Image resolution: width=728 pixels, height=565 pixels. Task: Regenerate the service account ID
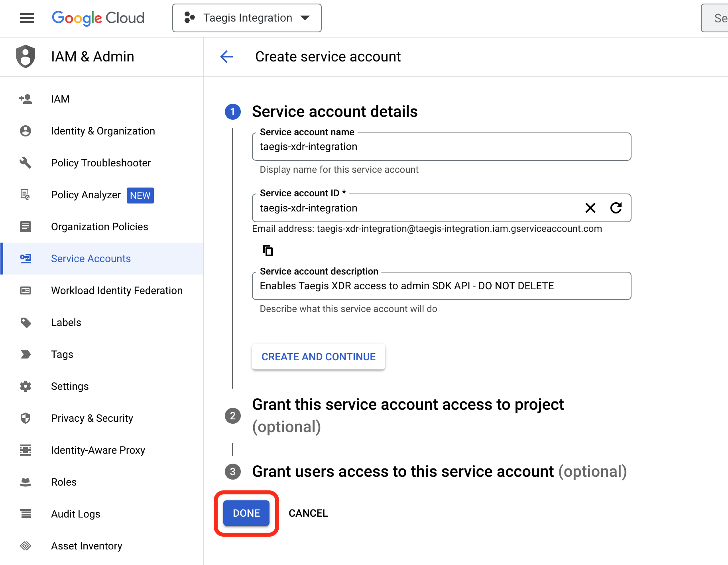[x=616, y=208]
